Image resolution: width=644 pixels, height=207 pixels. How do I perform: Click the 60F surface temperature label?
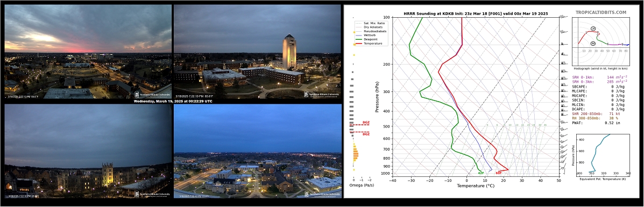click(498, 173)
